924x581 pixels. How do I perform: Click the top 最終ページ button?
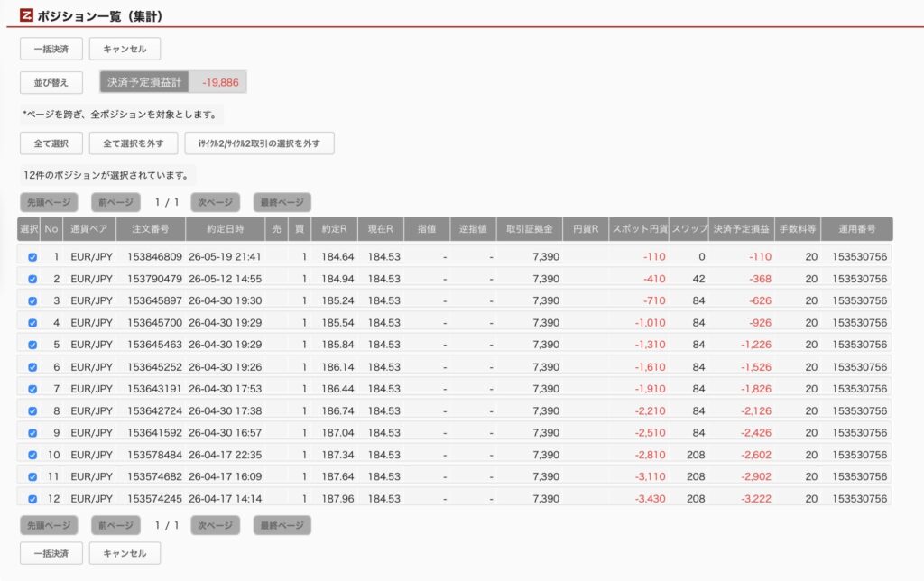282,202
